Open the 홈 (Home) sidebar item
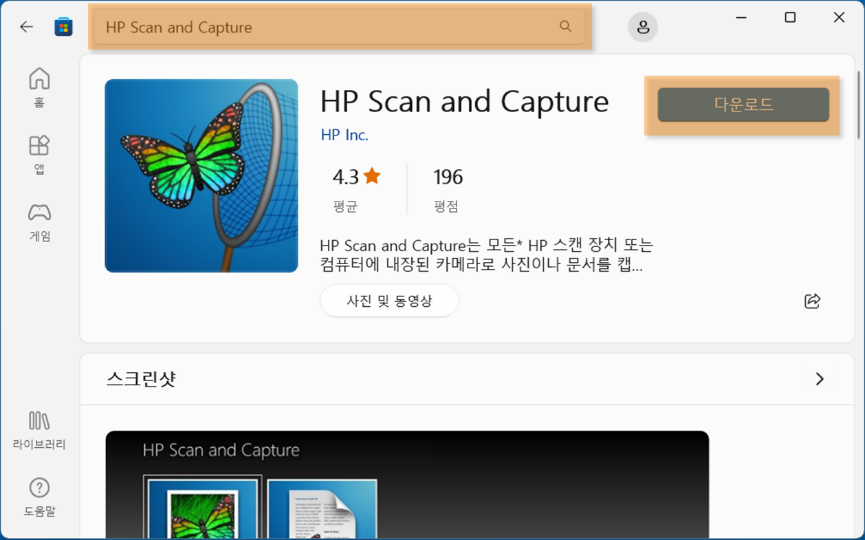Viewport: 865px width, 540px height. (39, 87)
